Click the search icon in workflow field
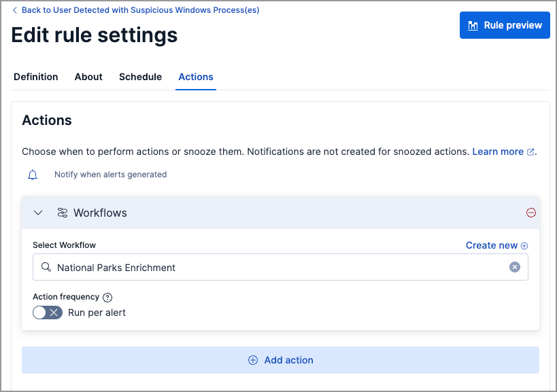The height and width of the screenshot is (392, 557). tap(46, 267)
